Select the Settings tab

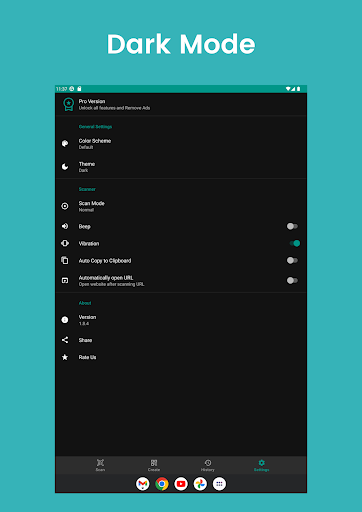coord(262,465)
